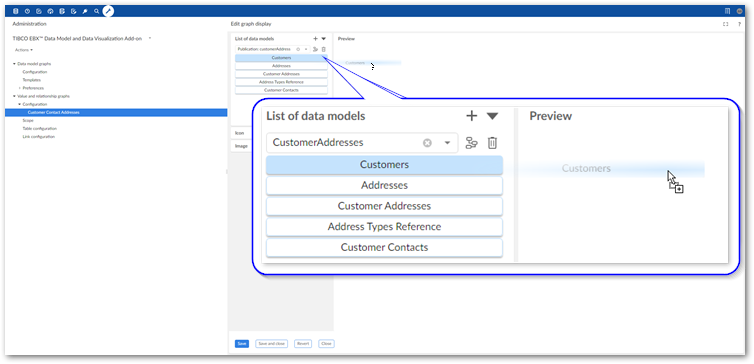Viewport: 754px width, 364px height.
Task: Click the small graph icon next to Publication field
Action: [315, 49]
